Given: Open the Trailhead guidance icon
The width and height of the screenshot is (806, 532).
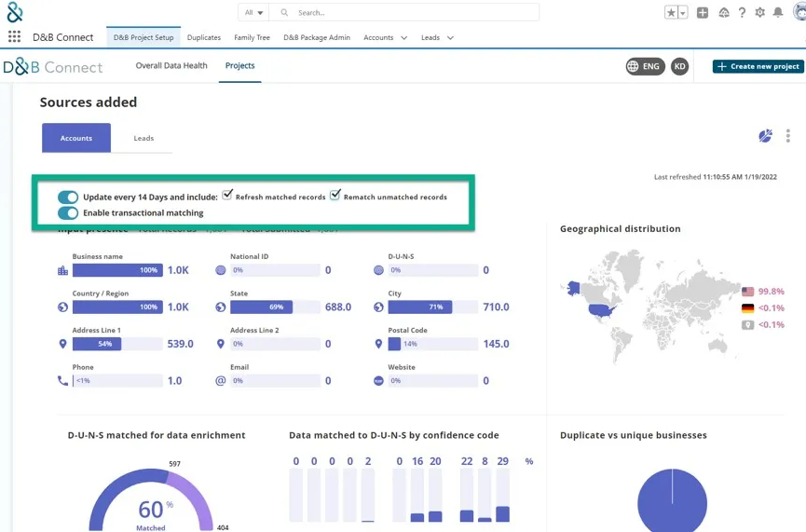Looking at the screenshot, I should pyautogui.click(x=724, y=12).
